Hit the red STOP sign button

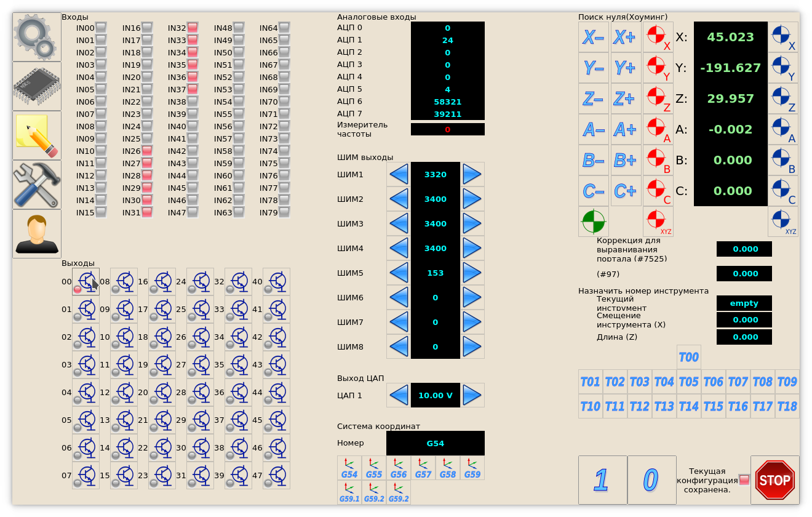(775, 480)
